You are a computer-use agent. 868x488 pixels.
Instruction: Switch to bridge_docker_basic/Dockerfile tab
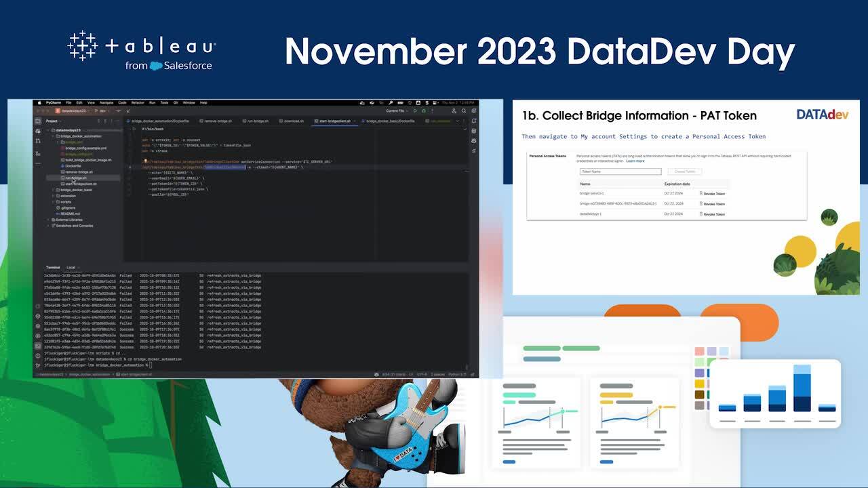(388, 121)
